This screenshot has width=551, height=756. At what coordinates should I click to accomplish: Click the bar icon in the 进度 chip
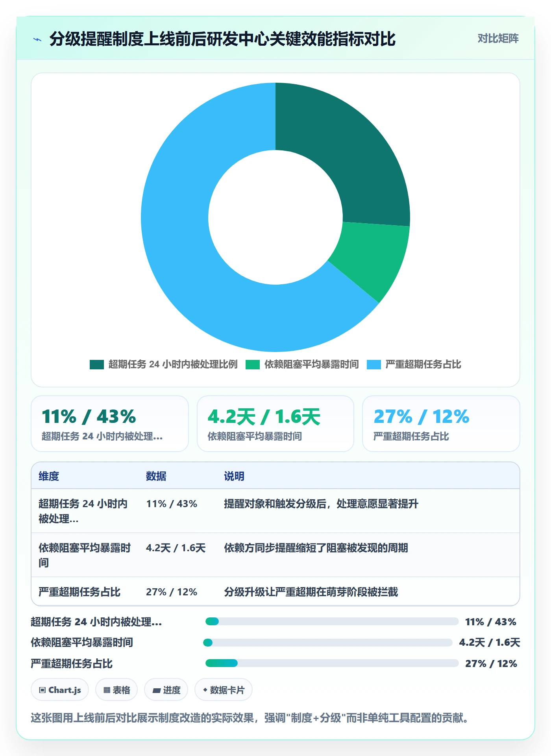[157, 690]
